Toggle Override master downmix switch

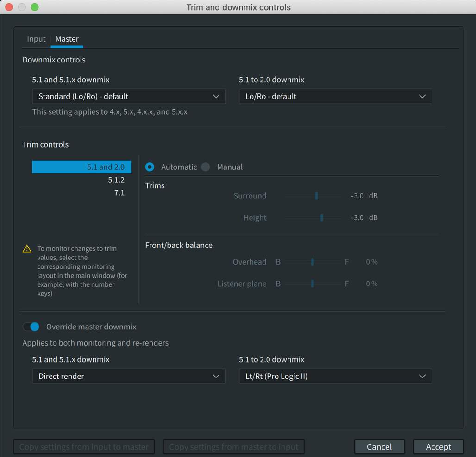pyautogui.click(x=31, y=327)
